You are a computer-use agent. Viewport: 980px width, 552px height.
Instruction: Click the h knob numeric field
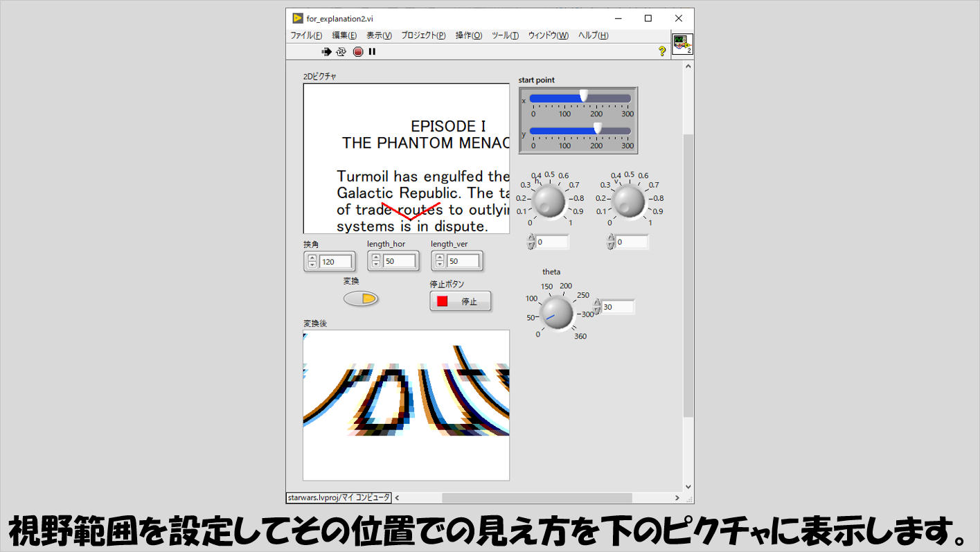coord(553,242)
